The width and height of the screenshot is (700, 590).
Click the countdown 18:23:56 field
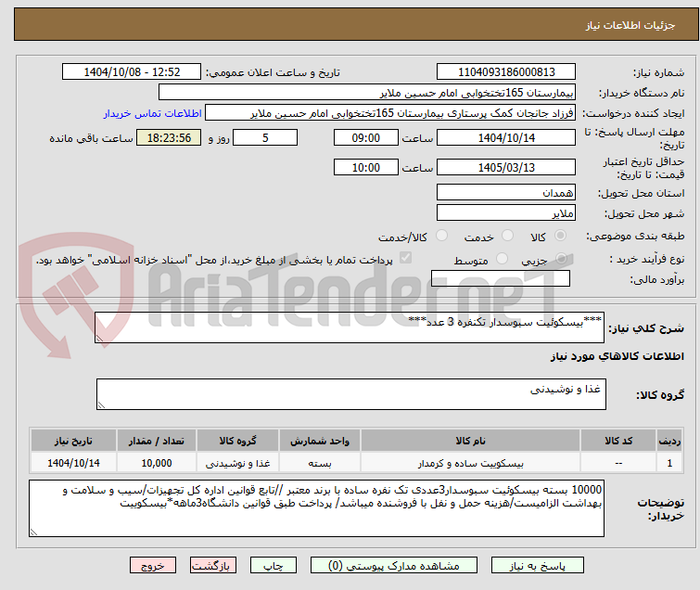tap(169, 137)
